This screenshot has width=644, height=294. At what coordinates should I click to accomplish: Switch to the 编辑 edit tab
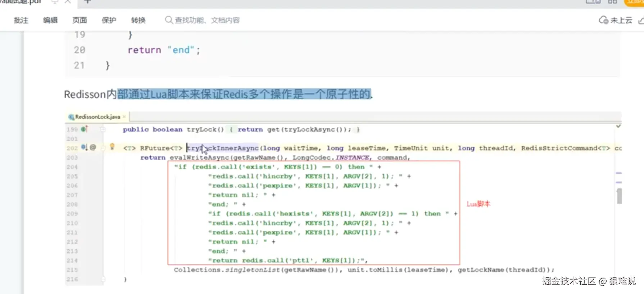[50, 20]
